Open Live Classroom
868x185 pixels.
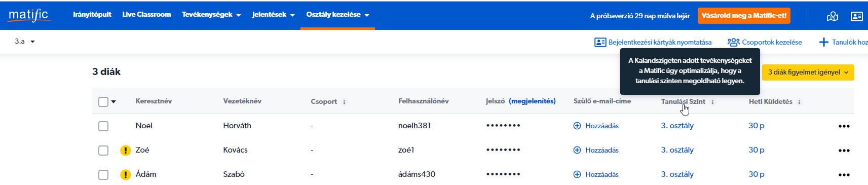coord(146,15)
